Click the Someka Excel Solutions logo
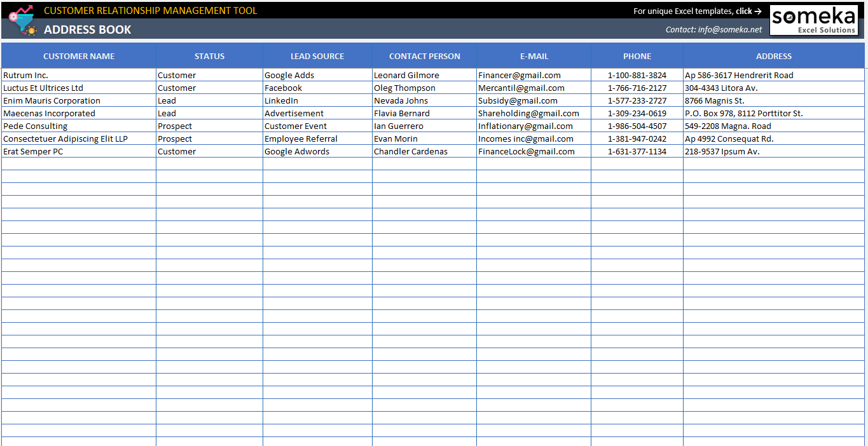868x446 pixels. click(813, 20)
